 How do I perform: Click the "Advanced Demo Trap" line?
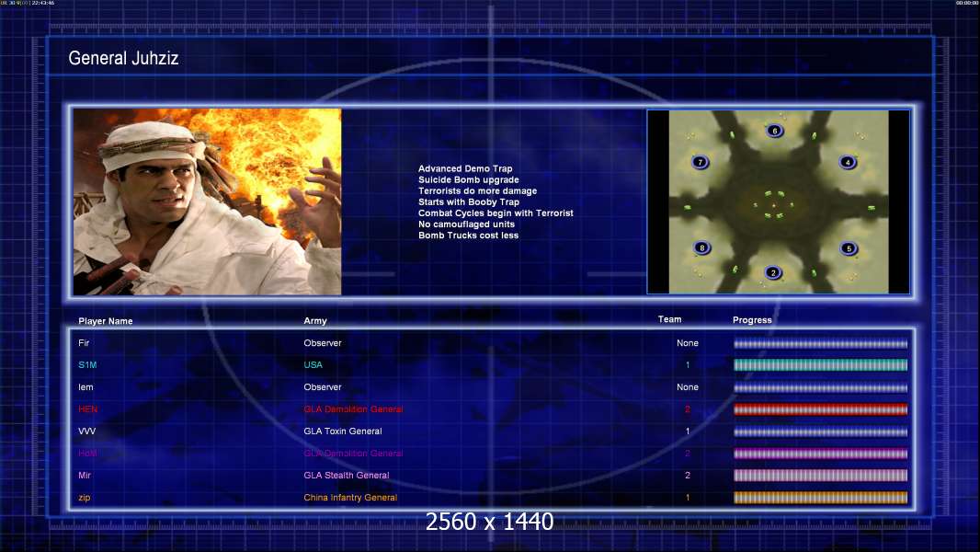465,168
